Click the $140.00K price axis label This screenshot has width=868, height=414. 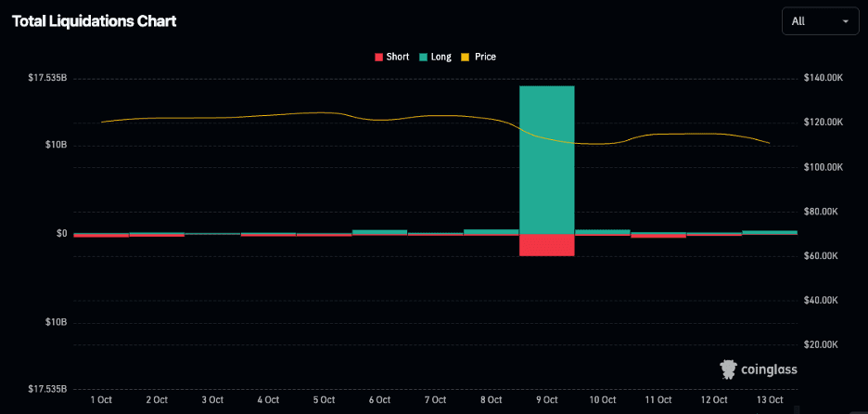tap(822, 78)
